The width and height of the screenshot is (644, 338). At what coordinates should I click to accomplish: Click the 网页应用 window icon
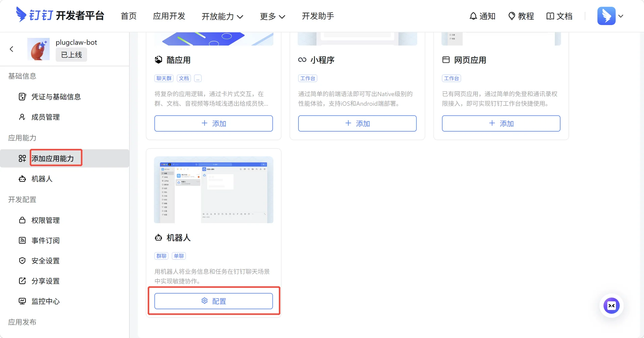click(x=446, y=60)
